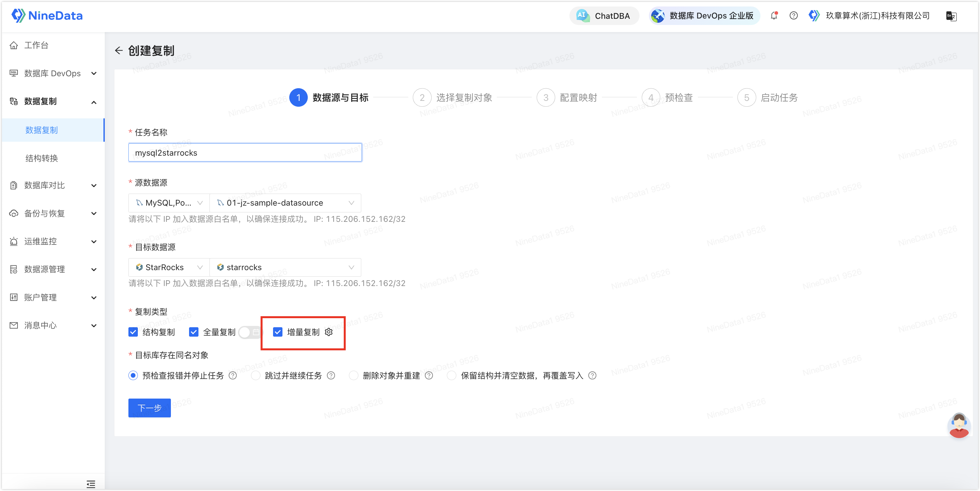Click the 消息中心 envelope icon
980x491 pixels.
pos(14,325)
